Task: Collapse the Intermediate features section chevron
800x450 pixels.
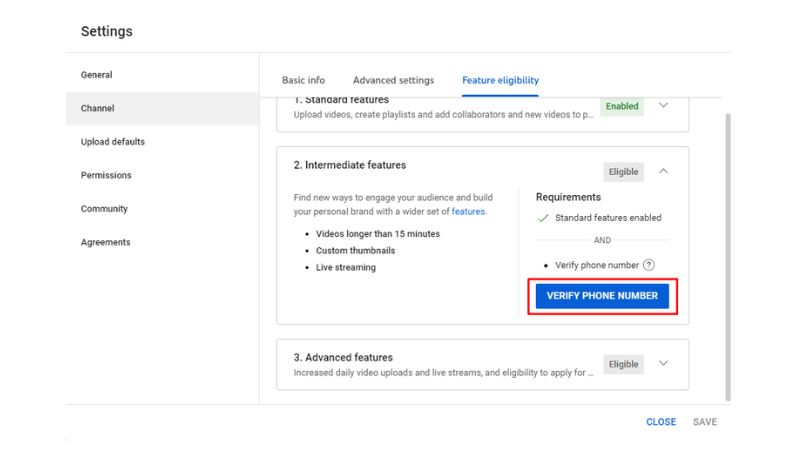Action: click(x=663, y=171)
